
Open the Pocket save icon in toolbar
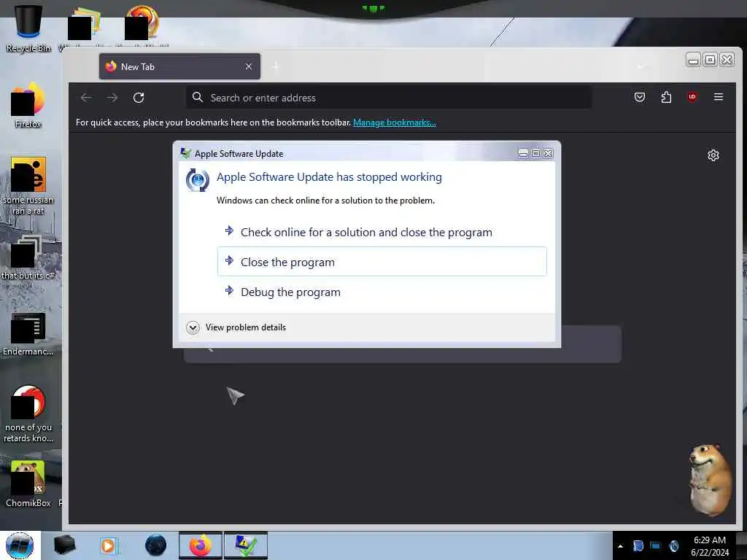[x=640, y=97]
